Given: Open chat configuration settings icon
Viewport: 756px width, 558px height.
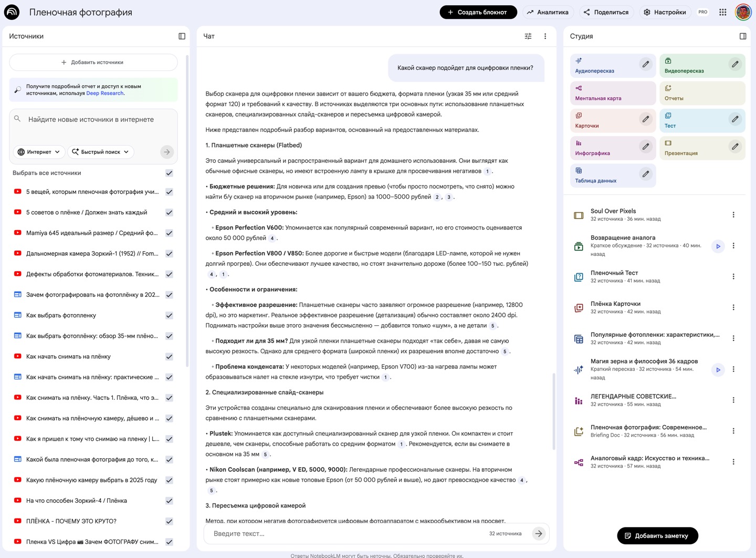Looking at the screenshot, I should (x=528, y=36).
